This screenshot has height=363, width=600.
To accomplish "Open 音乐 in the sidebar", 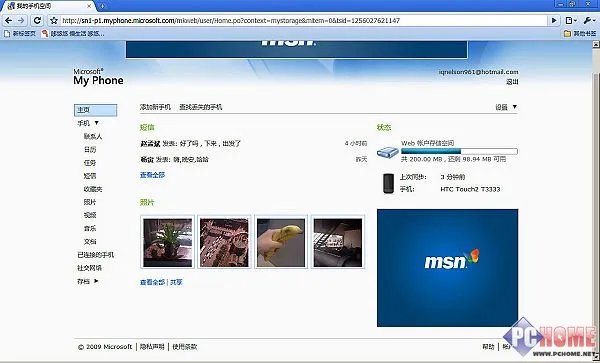I will click(x=90, y=228).
